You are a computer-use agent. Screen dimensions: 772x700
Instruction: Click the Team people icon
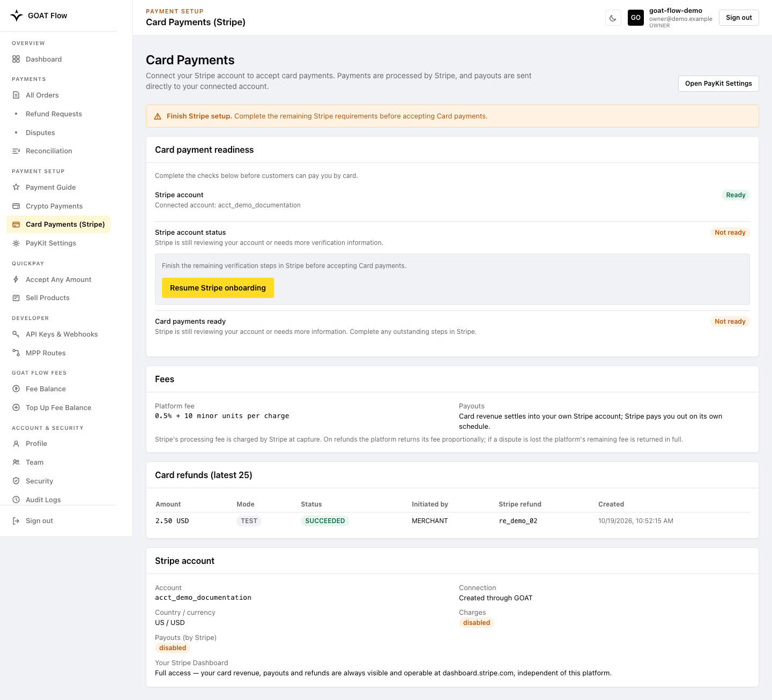pos(16,462)
